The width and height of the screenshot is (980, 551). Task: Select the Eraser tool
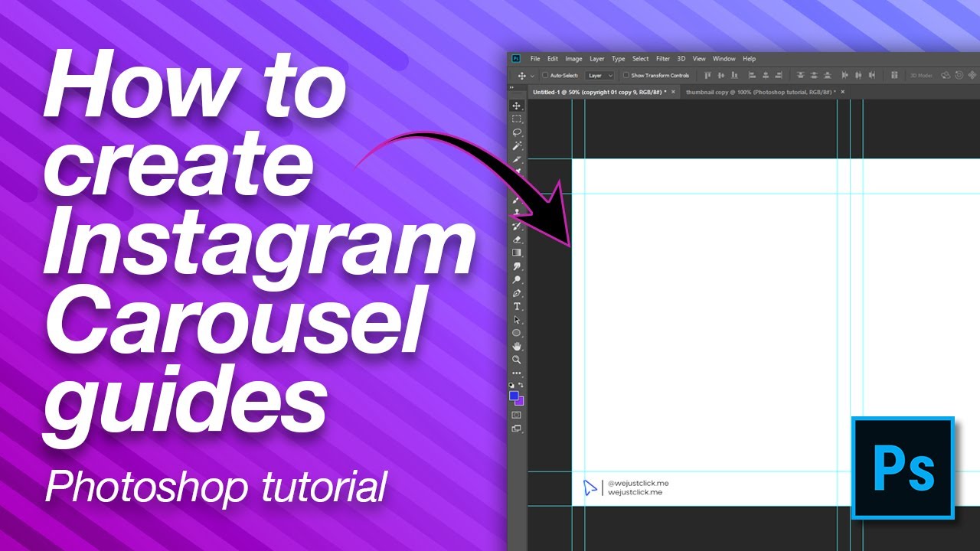[517, 239]
